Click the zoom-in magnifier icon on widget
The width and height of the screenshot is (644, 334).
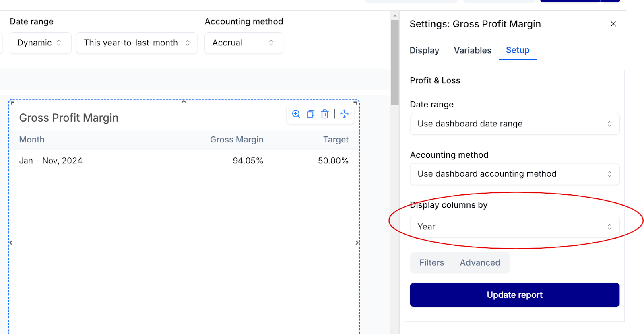[x=296, y=114]
